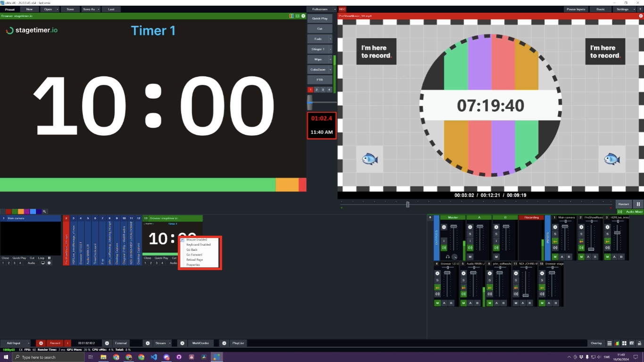Click ProShowMusic auto-mix arrows icon
The width and height of the screenshot is (644, 362).
[581, 241]
